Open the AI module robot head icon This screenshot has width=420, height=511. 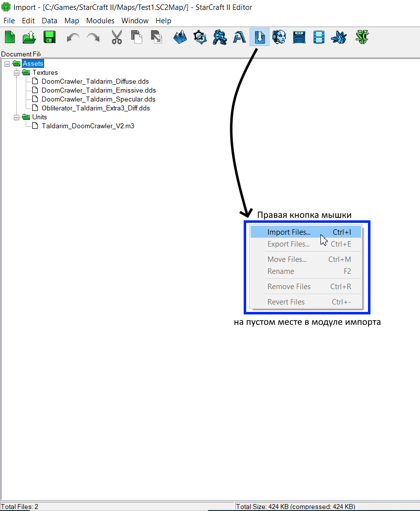(x=279, y=37)
